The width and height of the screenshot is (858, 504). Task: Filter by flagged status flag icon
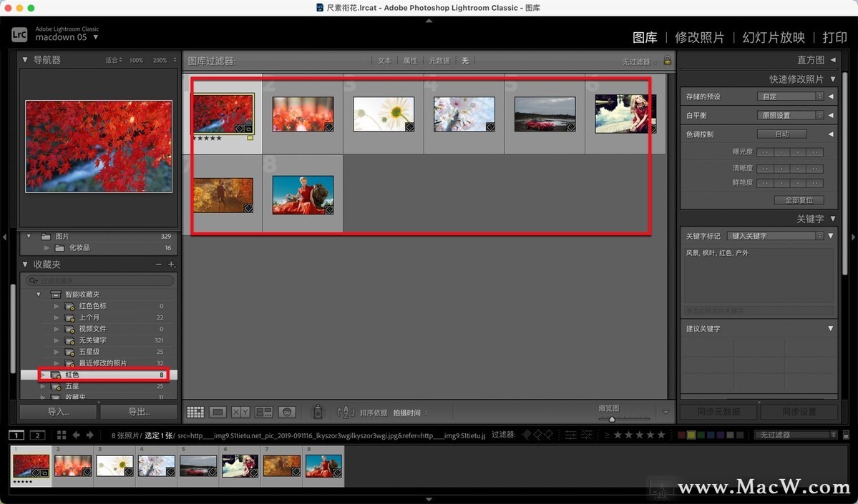pos(527,435)
